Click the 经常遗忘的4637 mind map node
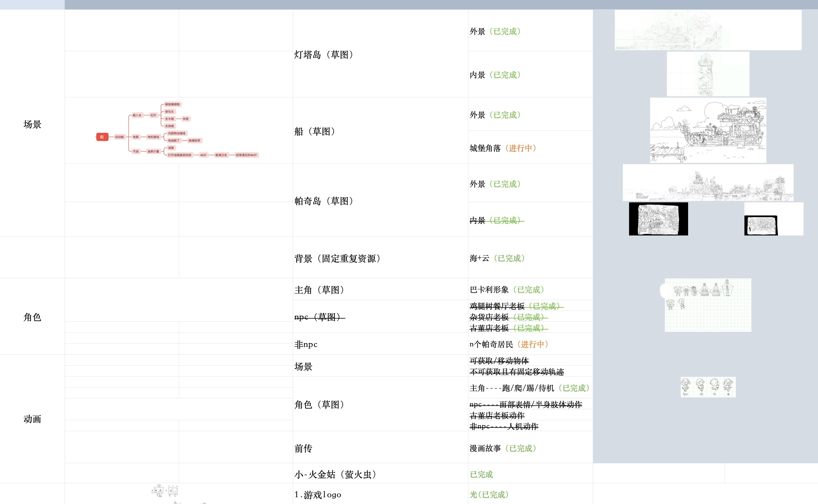This screenshot has height=504, width=818. 247,155
